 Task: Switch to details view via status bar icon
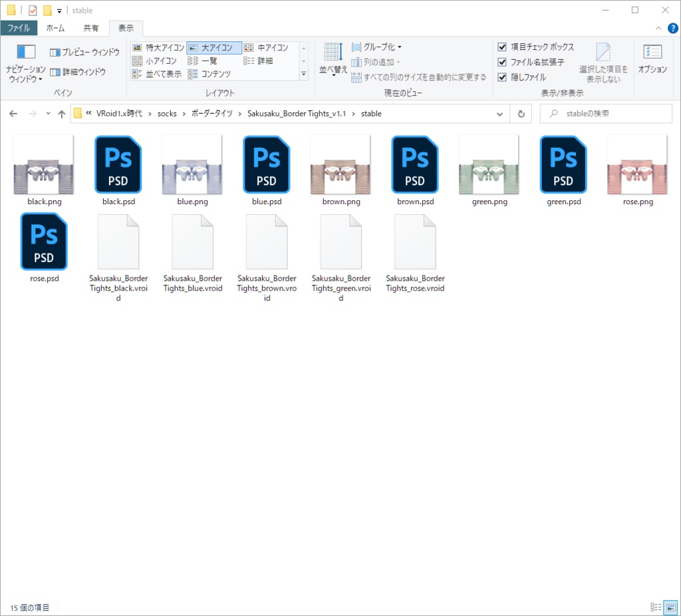[x=656, y=607]
